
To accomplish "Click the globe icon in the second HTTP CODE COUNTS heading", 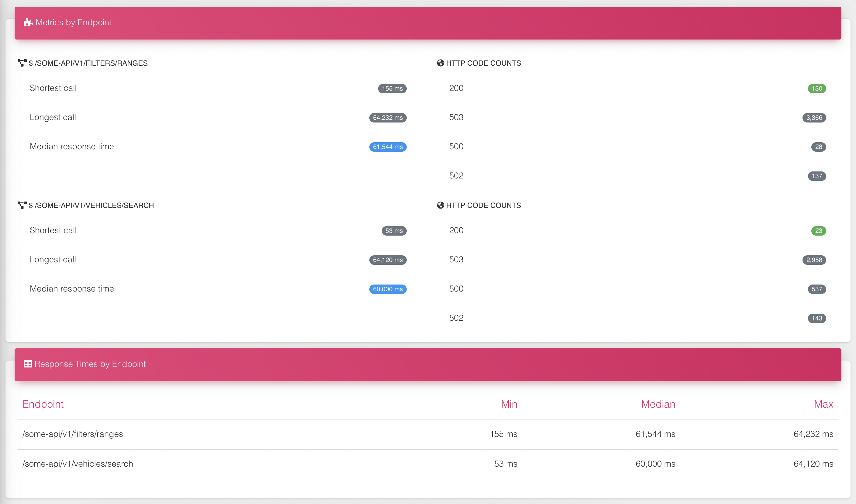I will pos(440,205).
